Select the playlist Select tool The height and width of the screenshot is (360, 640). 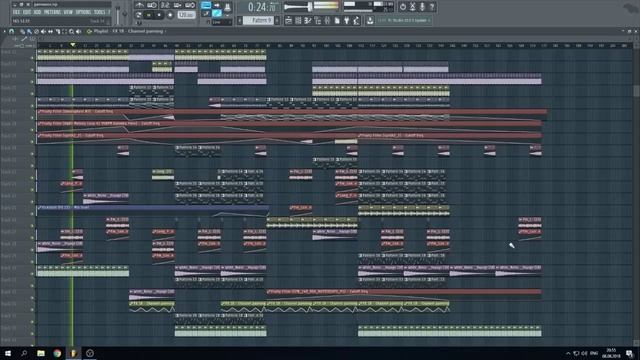tap(64, 31)
